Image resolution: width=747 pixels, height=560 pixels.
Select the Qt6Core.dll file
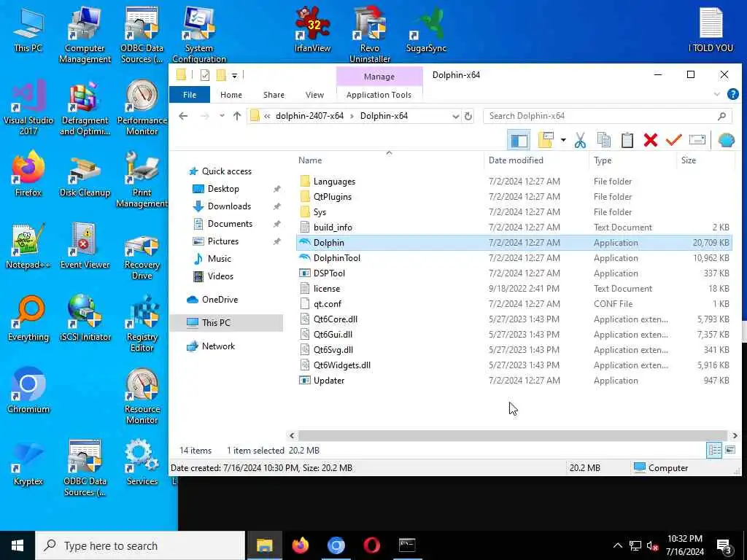click(335, 319)
